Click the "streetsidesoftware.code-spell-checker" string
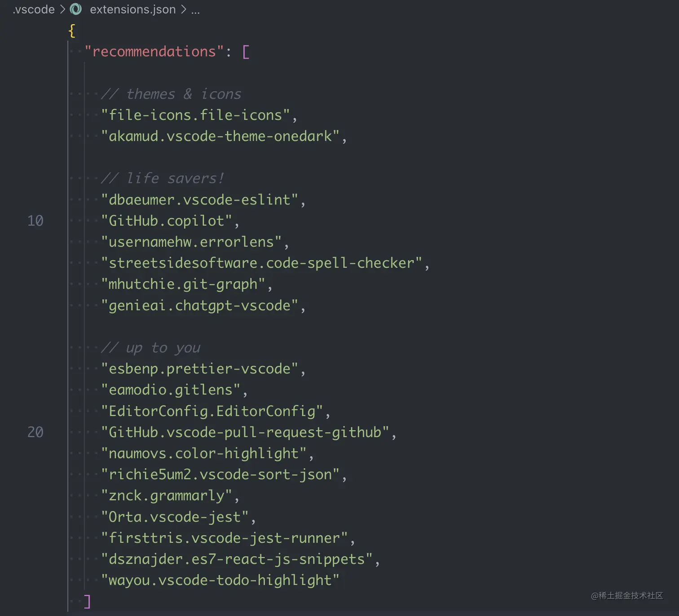 click(261, 263)
